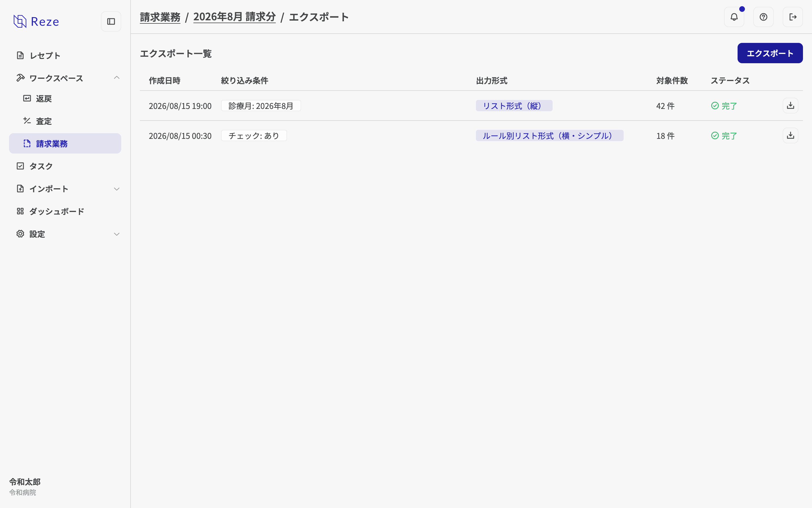Click 完了 status in the 42 件 row

tap(724, 106)
